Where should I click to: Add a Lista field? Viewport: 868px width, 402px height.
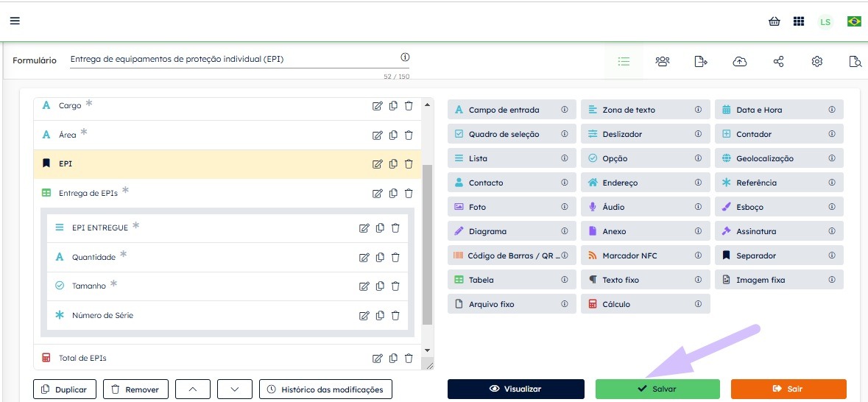pos(512,158)
